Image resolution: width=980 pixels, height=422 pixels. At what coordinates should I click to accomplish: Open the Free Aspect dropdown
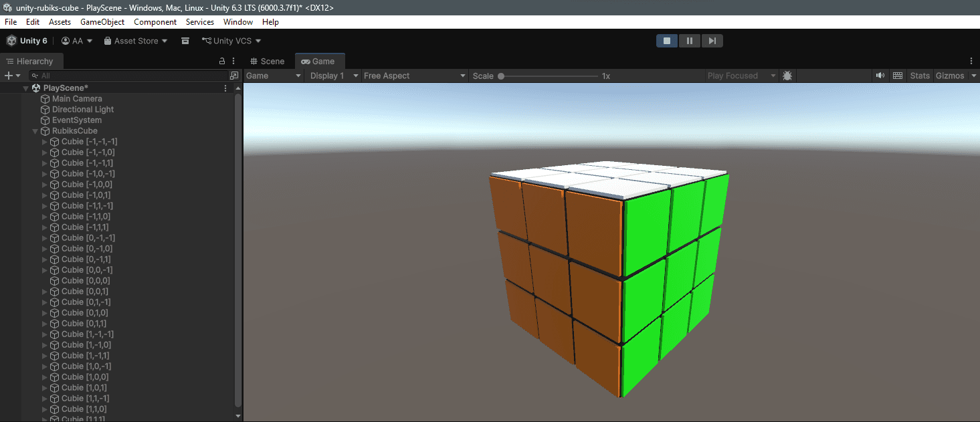tap(415, 76)
